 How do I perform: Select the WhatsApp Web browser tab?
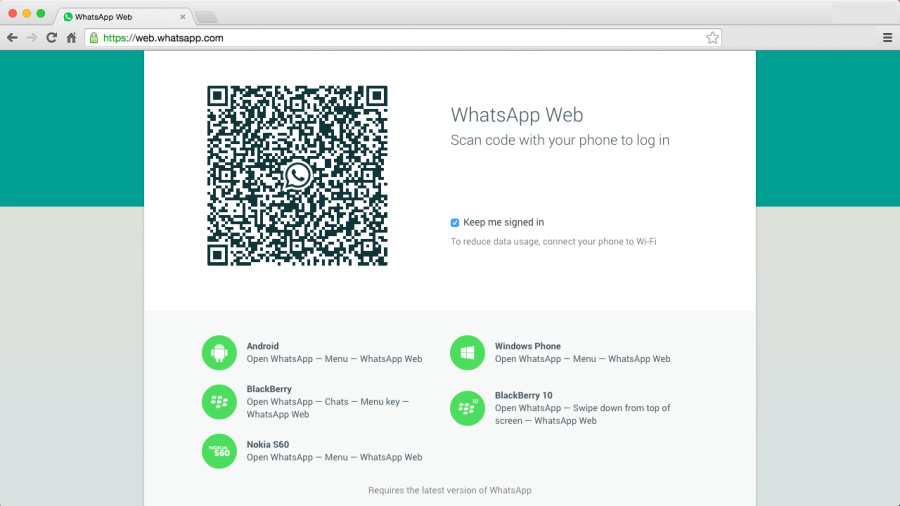pyautogui.click(x=123, y=17)
